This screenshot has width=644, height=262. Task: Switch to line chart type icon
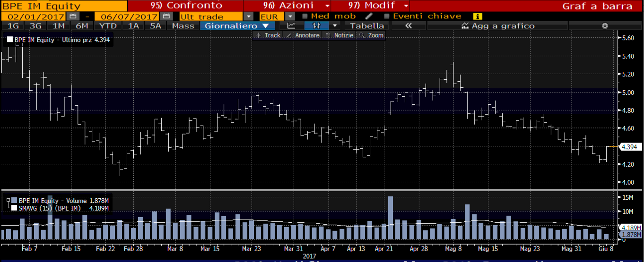click(292, 26)
